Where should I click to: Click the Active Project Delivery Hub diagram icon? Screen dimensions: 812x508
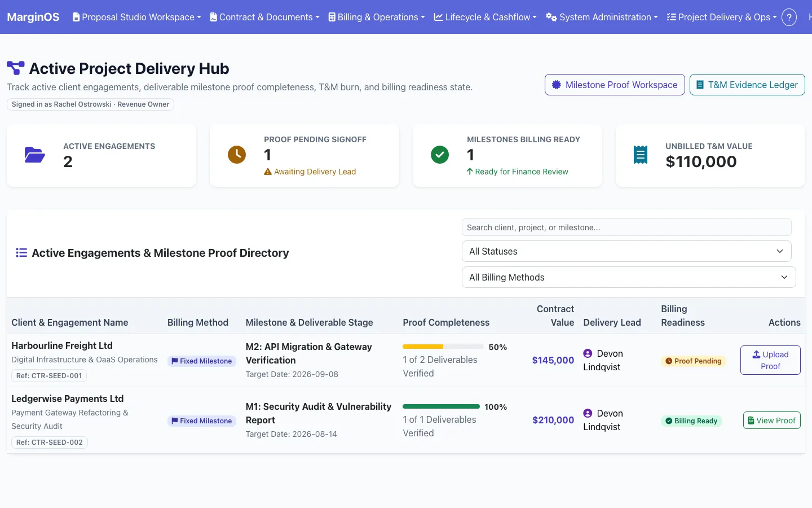pyautogui.click(x=15, y=68)
